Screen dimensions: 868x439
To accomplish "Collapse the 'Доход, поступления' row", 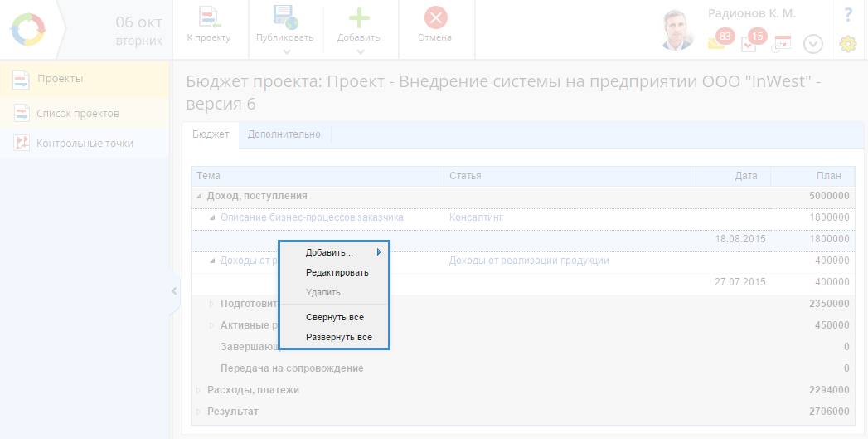I will tap(199, 196).
